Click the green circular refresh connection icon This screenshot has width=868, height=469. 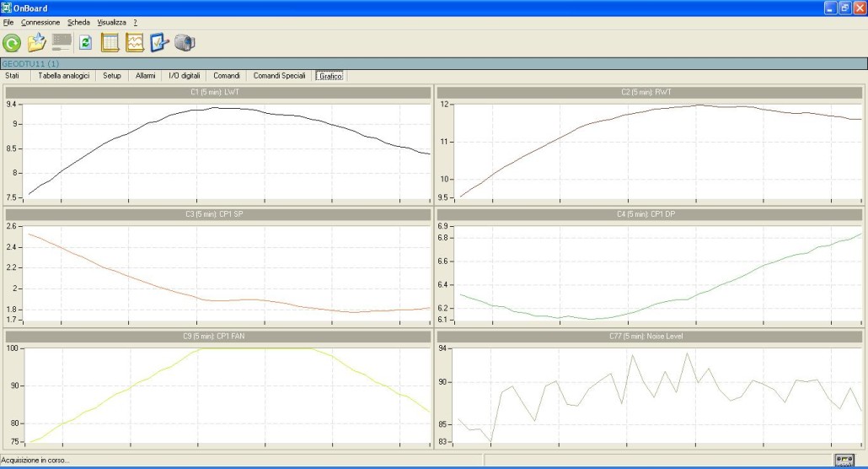coord(12,43)
